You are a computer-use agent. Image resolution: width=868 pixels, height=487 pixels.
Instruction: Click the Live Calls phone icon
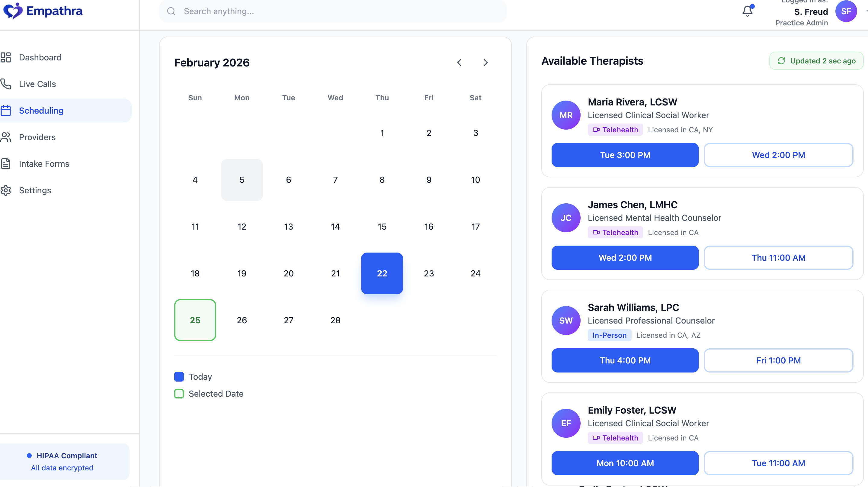pos(6,84)
